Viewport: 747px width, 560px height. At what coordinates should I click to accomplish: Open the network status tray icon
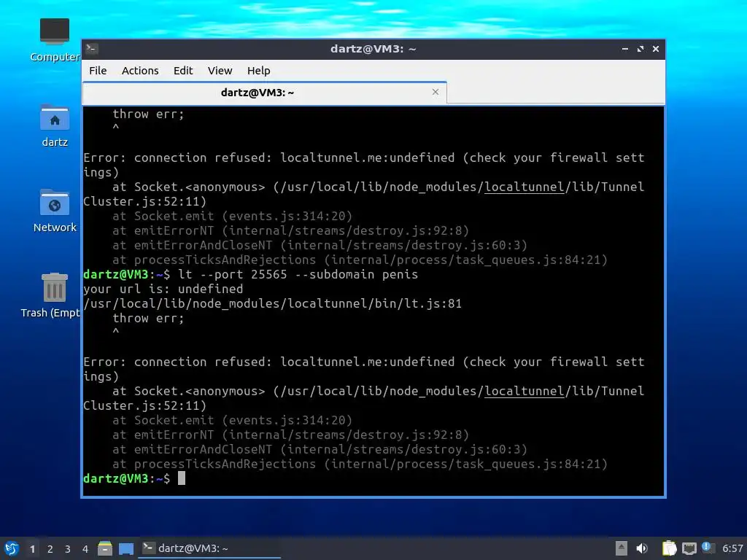click(689, 548)
